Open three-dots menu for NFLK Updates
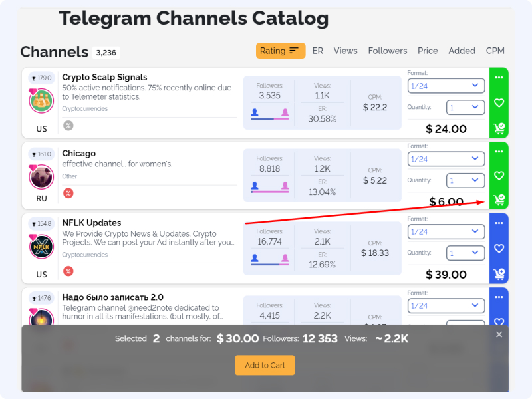The height and width of the screenshot is (399, 532). 499,223
